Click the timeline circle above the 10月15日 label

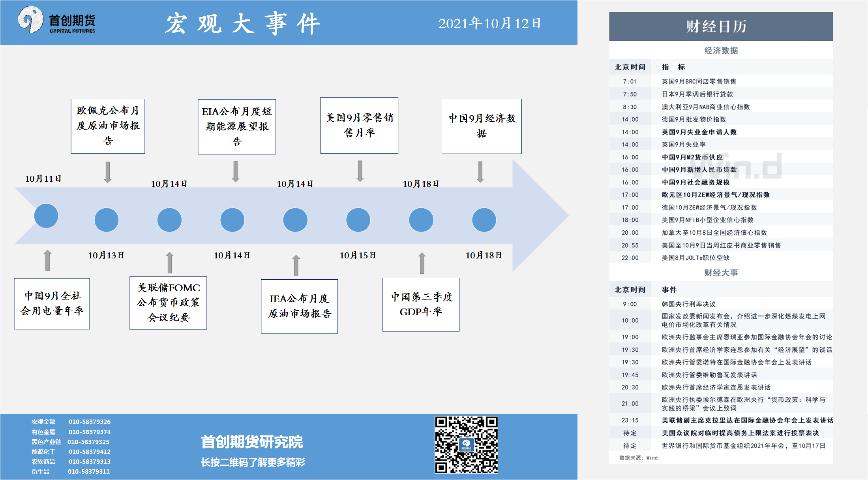pyautogui.click(x=358, y=220)
